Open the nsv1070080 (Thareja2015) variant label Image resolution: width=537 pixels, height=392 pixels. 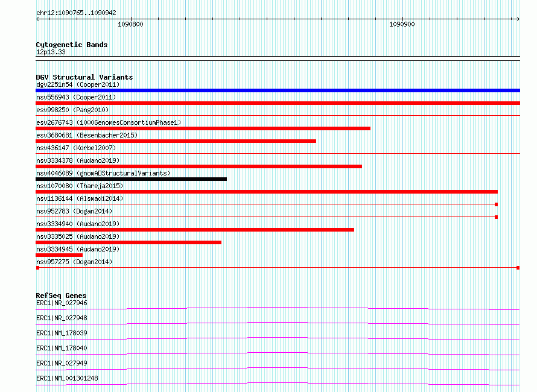(80, 186)
